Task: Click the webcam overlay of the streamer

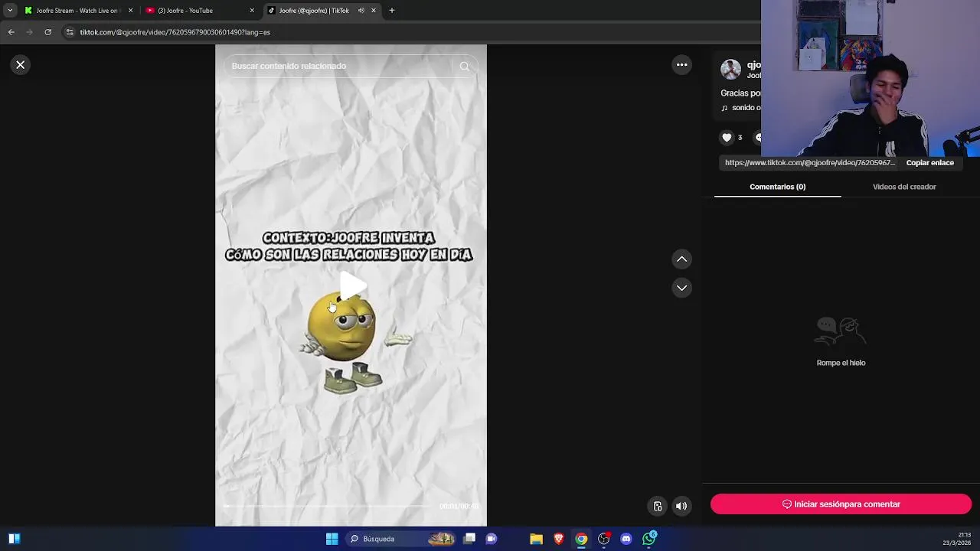Action: coord(871,78)
